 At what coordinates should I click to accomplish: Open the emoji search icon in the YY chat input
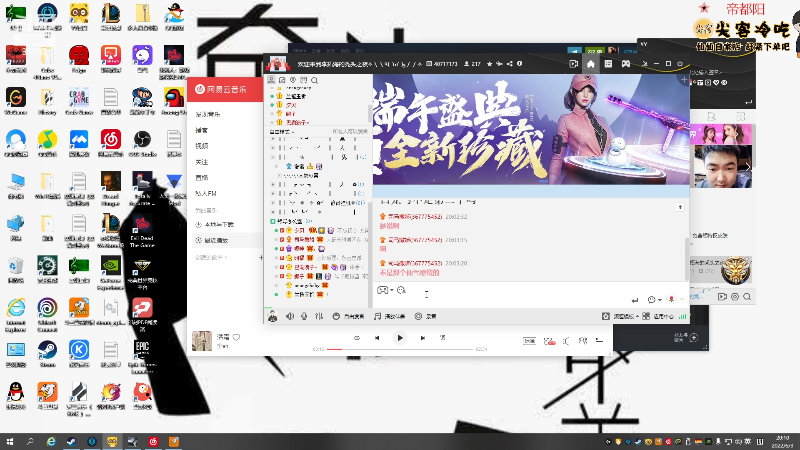tap(402, 290)
